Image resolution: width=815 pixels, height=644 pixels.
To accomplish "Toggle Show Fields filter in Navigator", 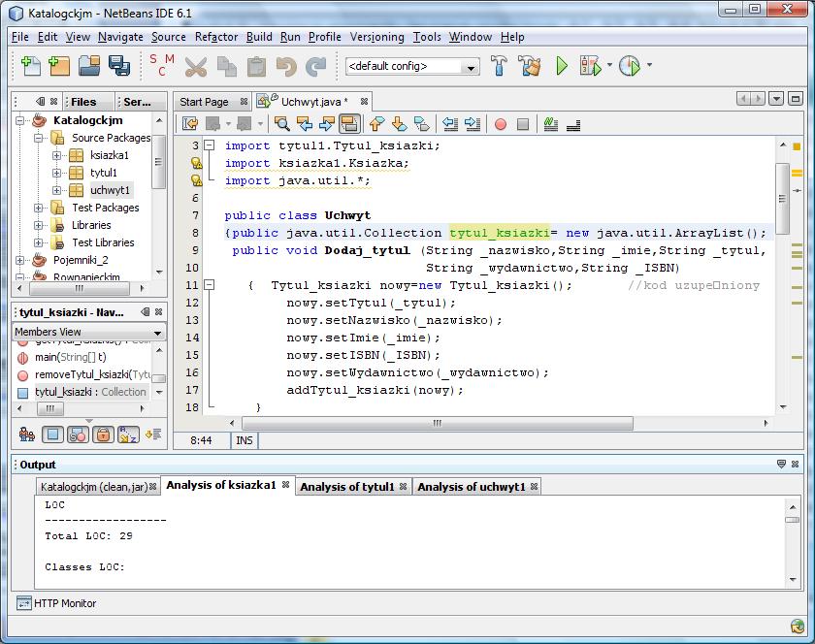I will coord(52,434).
